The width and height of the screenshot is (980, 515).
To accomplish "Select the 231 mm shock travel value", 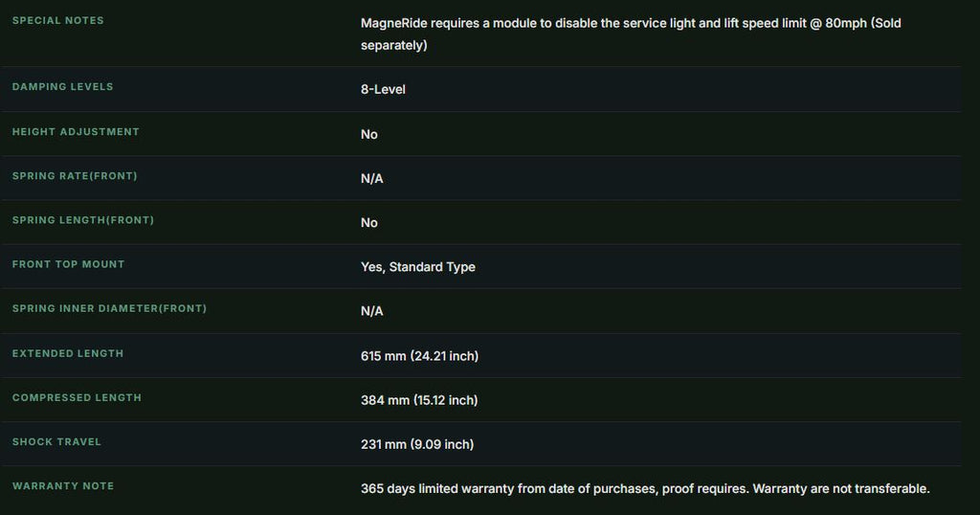I will coord(417,445).
